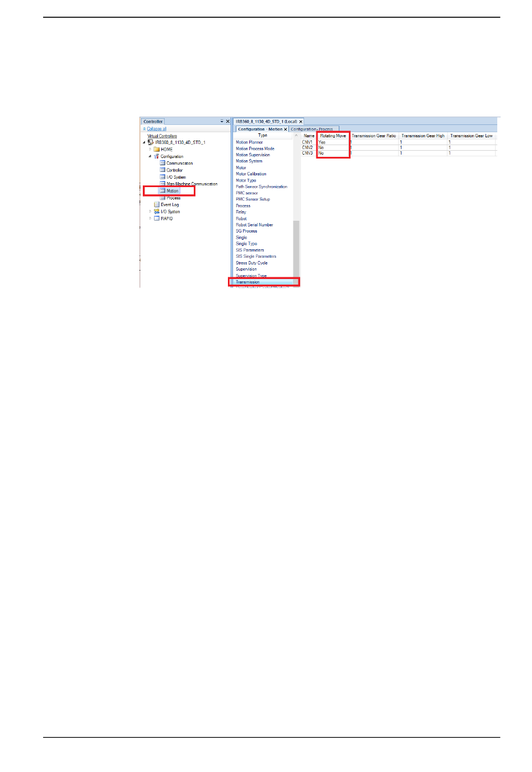532x772 pixels.
Task: Close the Controller panel with X
Action: tap(228, 122)
